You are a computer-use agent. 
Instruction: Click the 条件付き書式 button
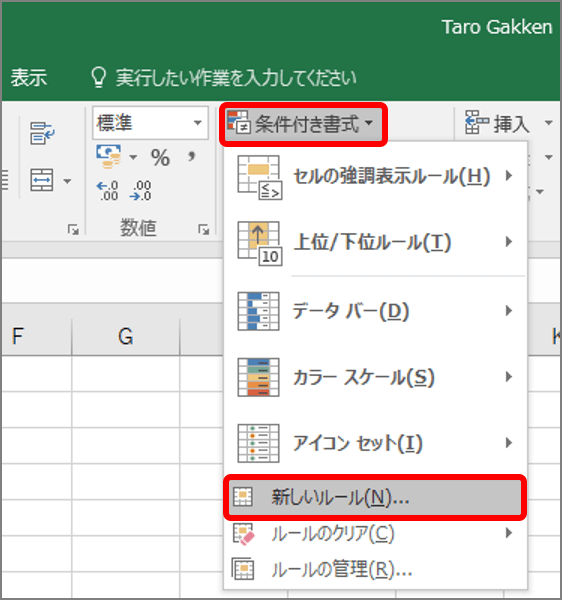[x=304, y=124]
